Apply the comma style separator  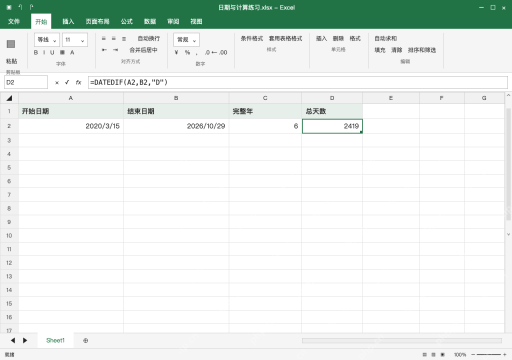pyautogui.click(x=197, y=53)
